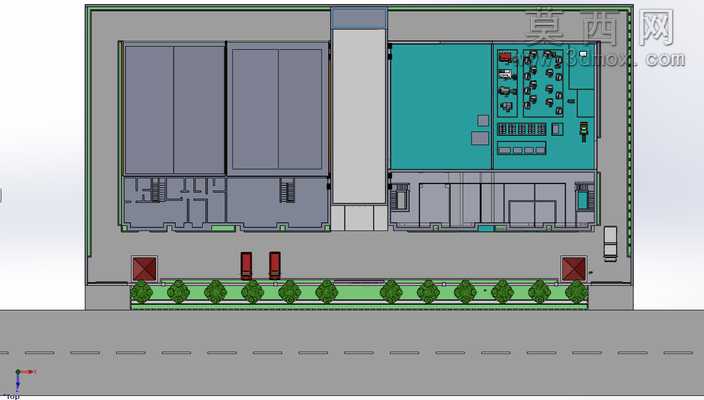Click the red X-axis arrow of the view triad
Screen dimensions: 704x400
[x=28, y=372]
